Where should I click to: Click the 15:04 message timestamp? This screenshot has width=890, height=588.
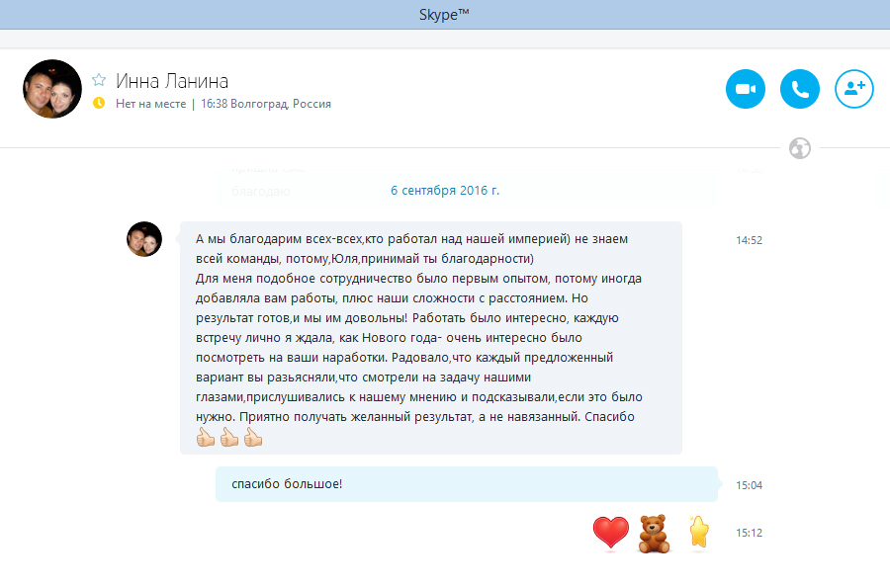(749, 485)
